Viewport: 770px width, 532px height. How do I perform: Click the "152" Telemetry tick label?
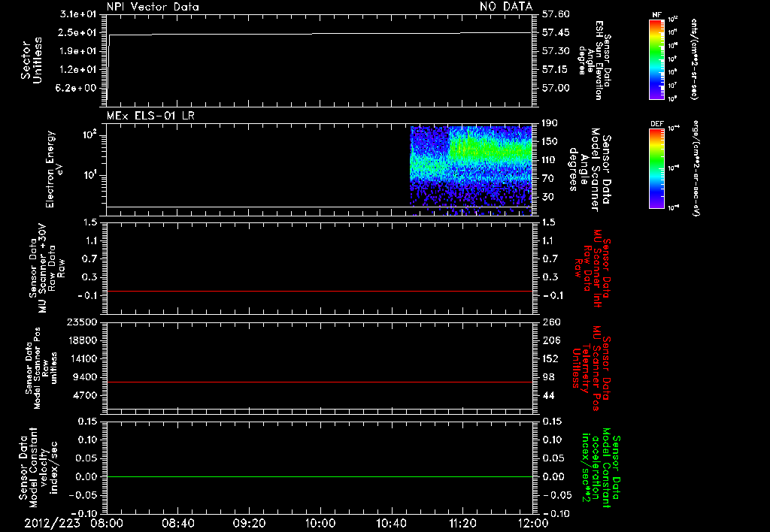click(x=550, y=358)
